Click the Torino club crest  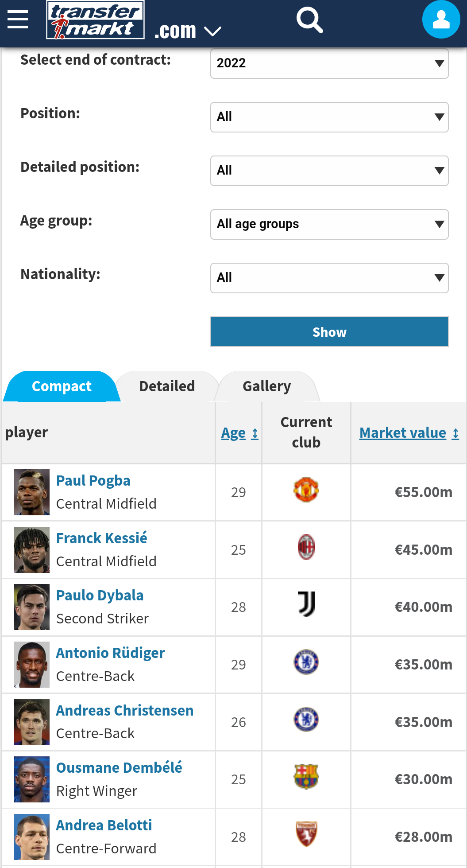306,834
